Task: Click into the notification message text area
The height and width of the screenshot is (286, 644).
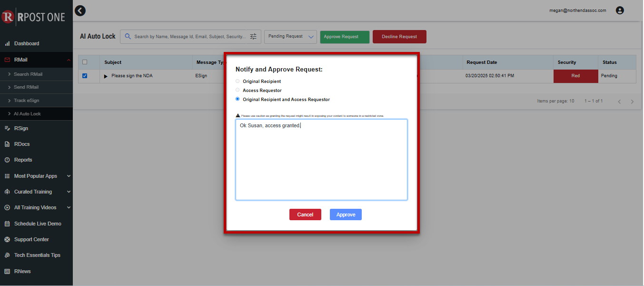Action: 321,162
